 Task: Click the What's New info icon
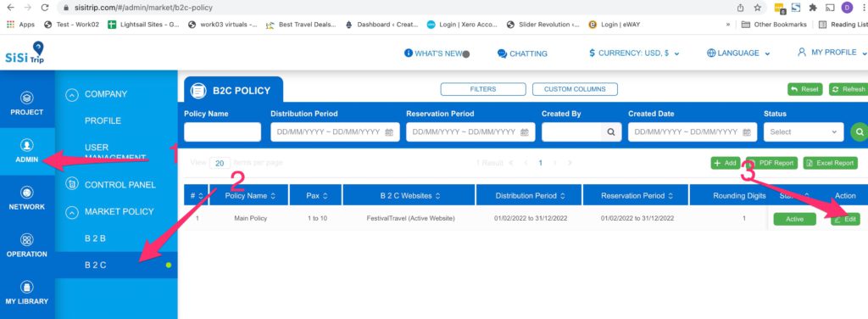point(409,53)
